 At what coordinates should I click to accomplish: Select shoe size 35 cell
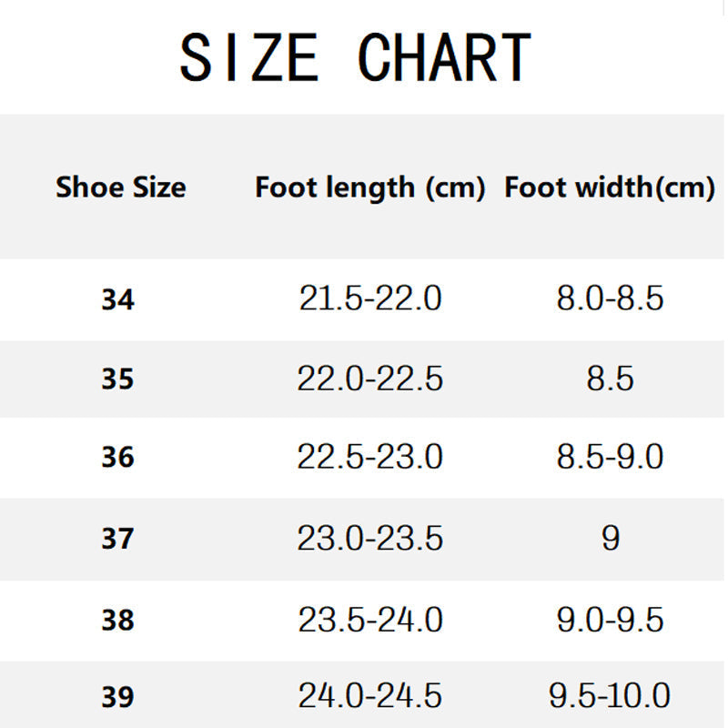117,379
